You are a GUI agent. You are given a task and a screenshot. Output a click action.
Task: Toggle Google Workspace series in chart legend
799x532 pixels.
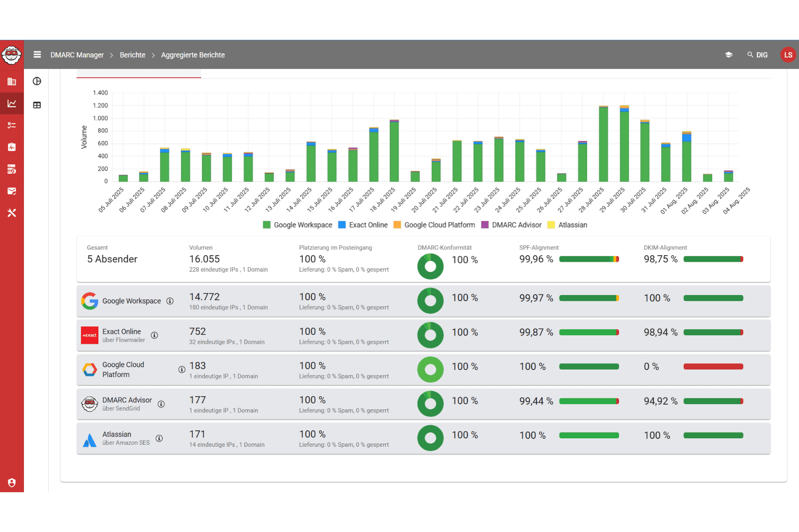(x=298, y=225)
